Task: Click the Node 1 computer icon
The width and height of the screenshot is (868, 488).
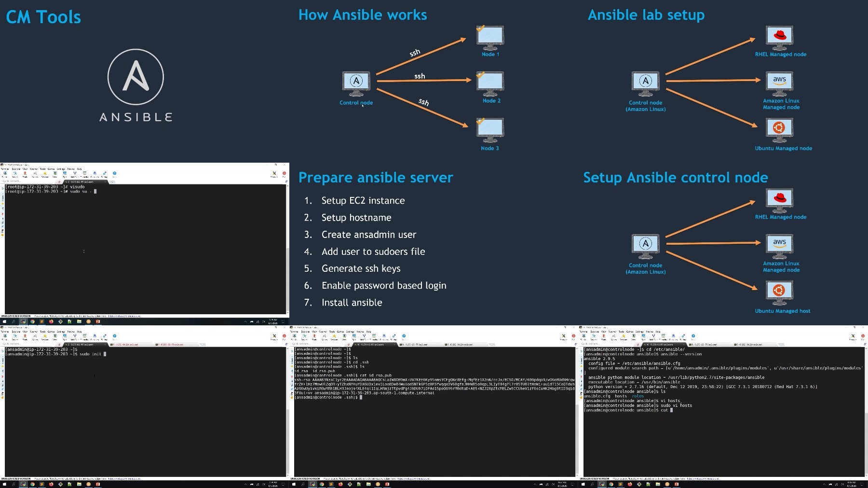Action: tap(490, 38)
